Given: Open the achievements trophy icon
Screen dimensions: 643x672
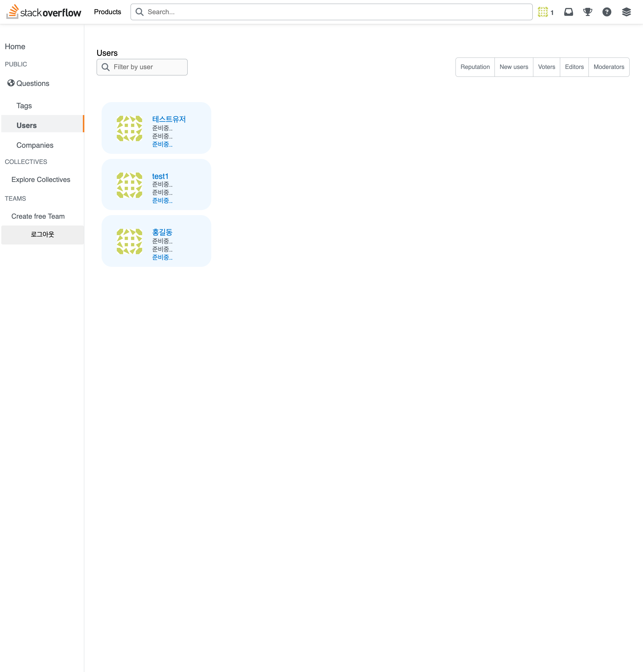Looking at the screenshot, I should click(x=588, y=12).
